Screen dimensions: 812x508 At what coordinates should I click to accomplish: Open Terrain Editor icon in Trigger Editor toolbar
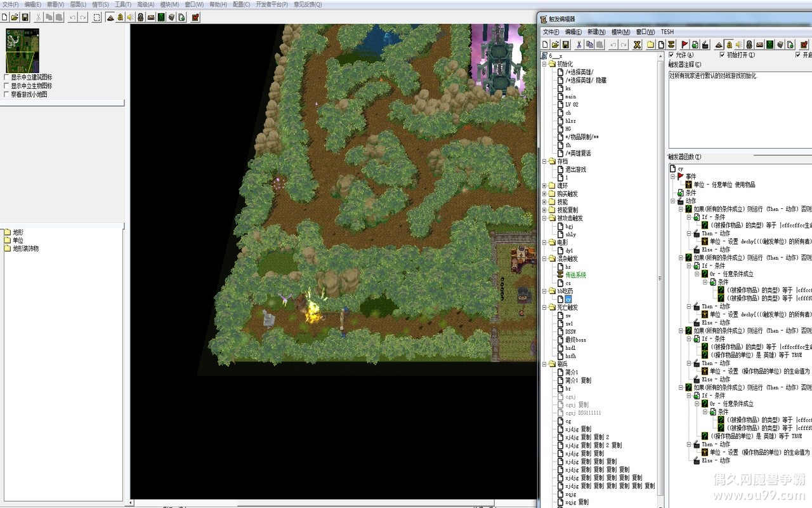tap(719, 44)
